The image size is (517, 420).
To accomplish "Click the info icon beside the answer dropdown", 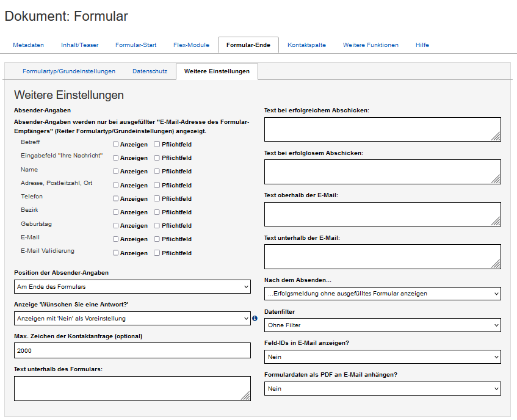I will point(255,319).
